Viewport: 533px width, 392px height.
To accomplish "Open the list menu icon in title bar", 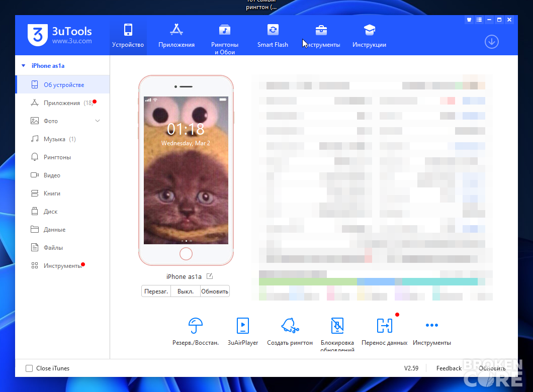I will [x=479, y=20].
